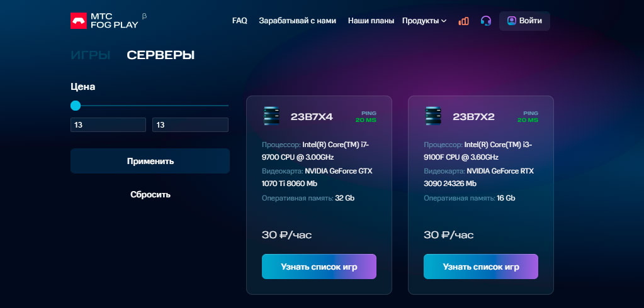Click PING 20 MS on the 23B7X2 card
This screenshot has height=308, width=644.
click(528, 117)
